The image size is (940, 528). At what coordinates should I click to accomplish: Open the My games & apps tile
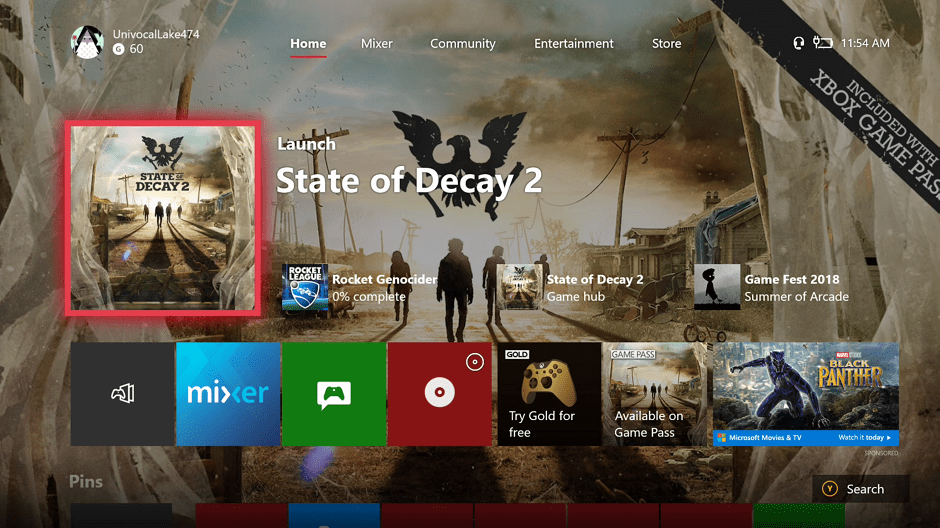pyautogui.click(x=122, y=394)
